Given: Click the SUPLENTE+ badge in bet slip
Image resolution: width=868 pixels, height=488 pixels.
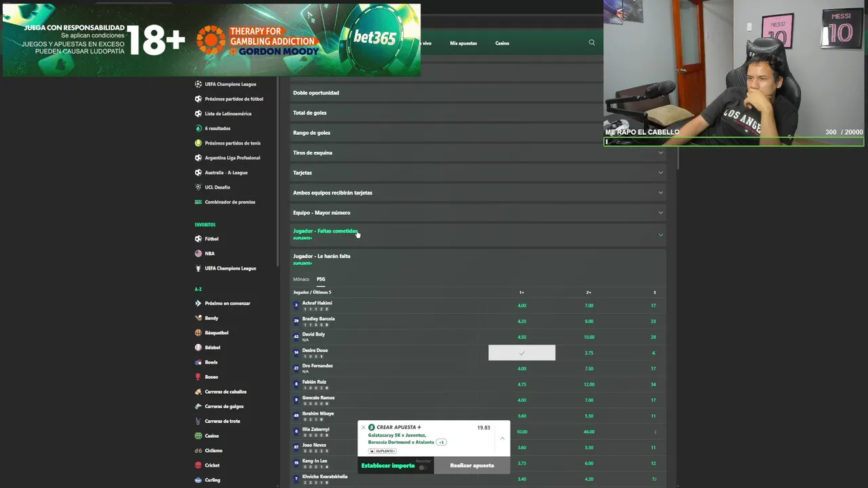Looking at the screenshot, I should [383, 451].
